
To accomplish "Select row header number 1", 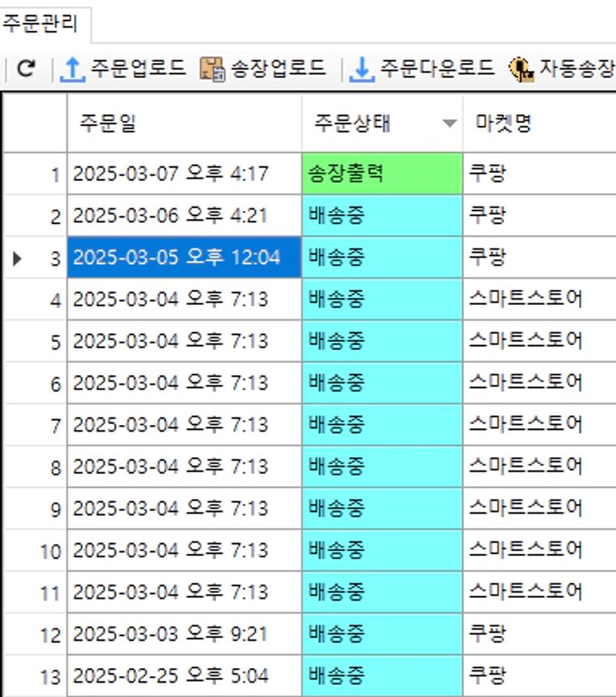I will tap(36, 174).
